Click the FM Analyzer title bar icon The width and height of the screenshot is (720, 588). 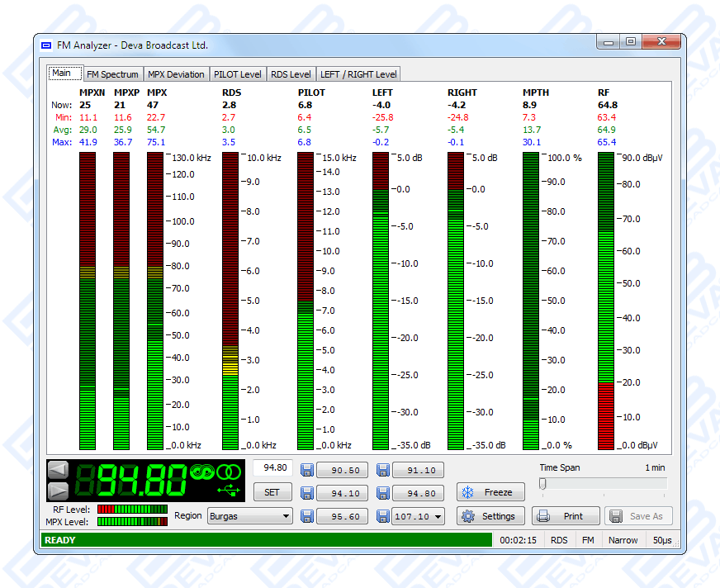(x=46, y=45)
